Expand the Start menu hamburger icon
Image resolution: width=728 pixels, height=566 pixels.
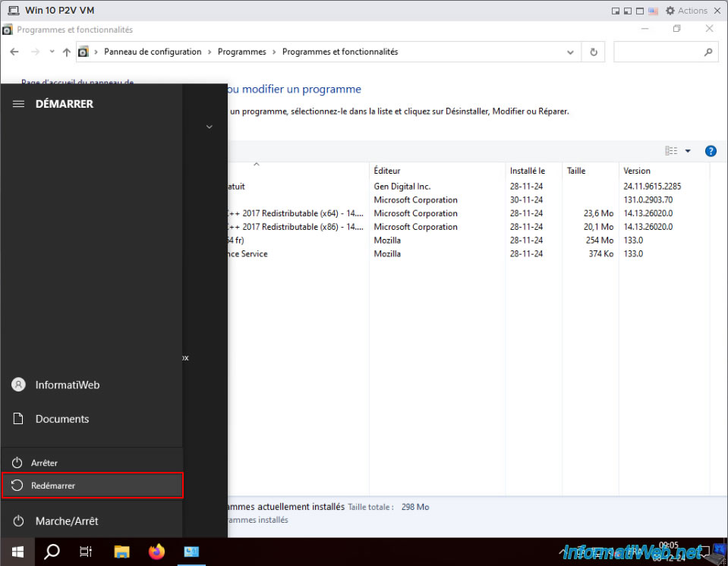[x=18, y=104]
